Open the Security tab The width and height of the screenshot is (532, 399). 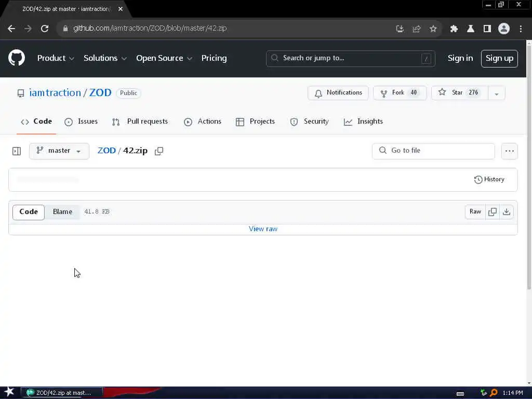(310, 122)
